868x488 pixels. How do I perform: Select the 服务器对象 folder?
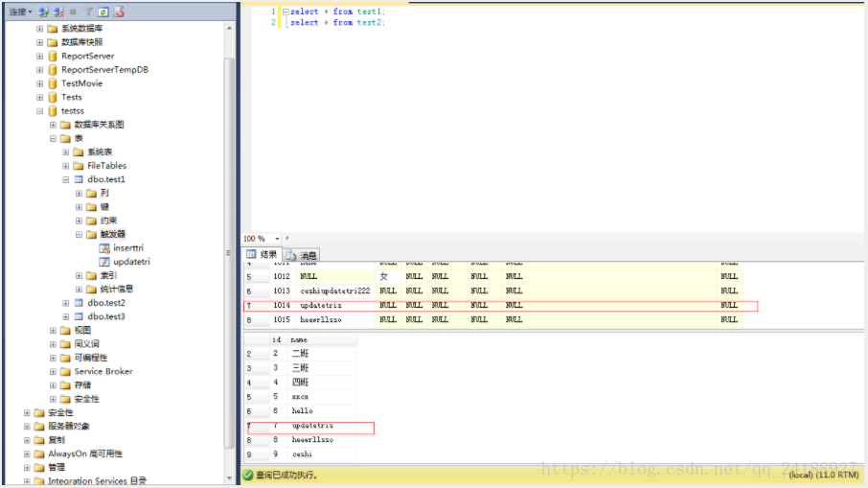click(x=69, y=427)
